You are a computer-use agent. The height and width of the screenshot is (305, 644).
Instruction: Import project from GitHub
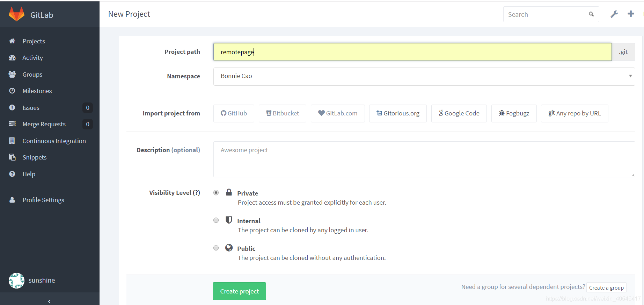coord(234,113)
